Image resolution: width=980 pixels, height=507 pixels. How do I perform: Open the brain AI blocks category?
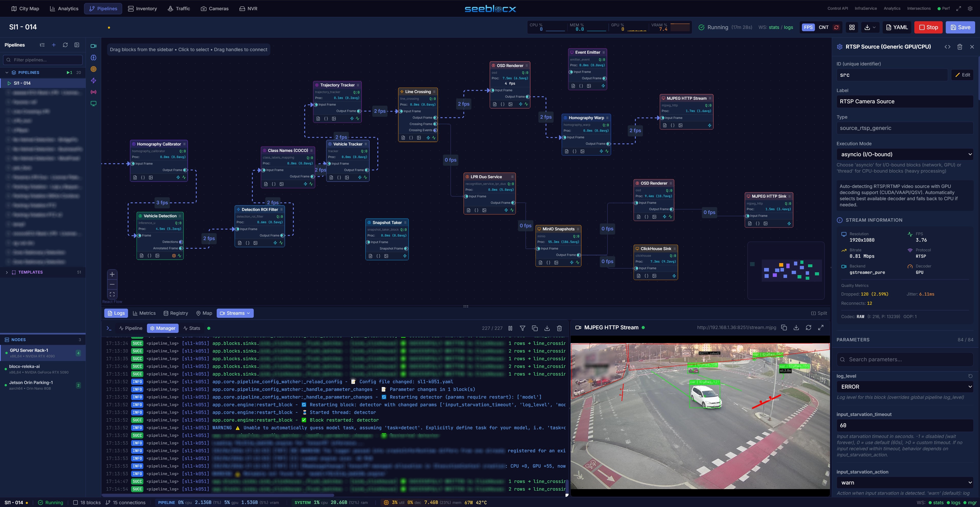tap(93, 58)
